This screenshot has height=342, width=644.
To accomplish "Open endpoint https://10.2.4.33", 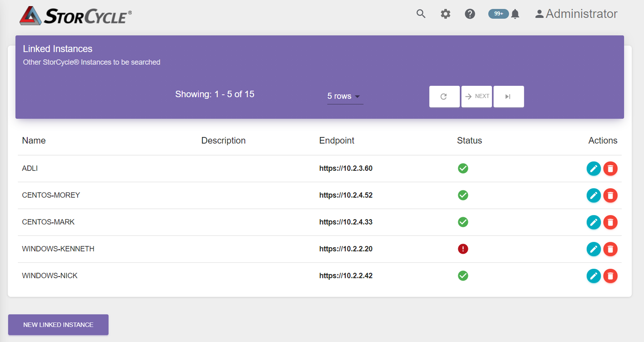I will [346, 222].
